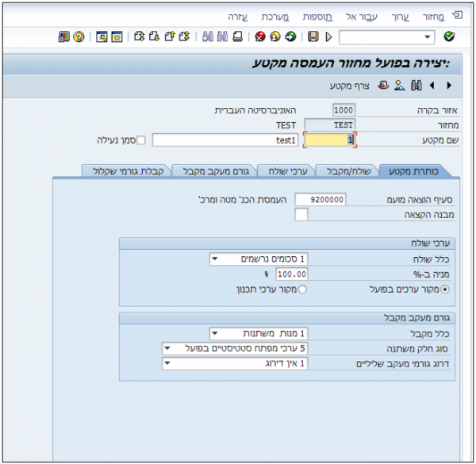The height and width of the screenshot is (464, 476).
Task: Click the yellow Exit icon
Action: click(x=275, y=36)
